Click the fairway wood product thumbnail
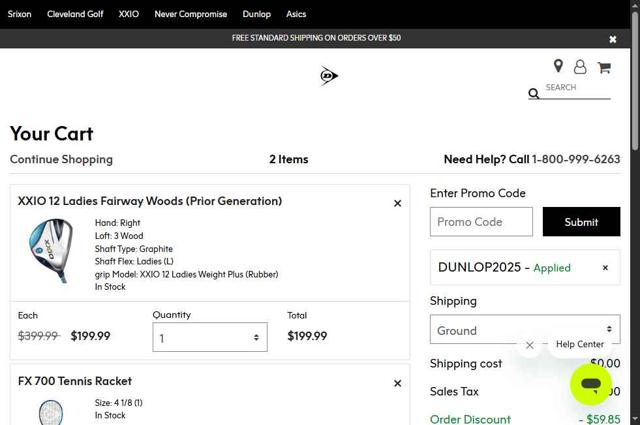640x425 pixels. point(51,250)
